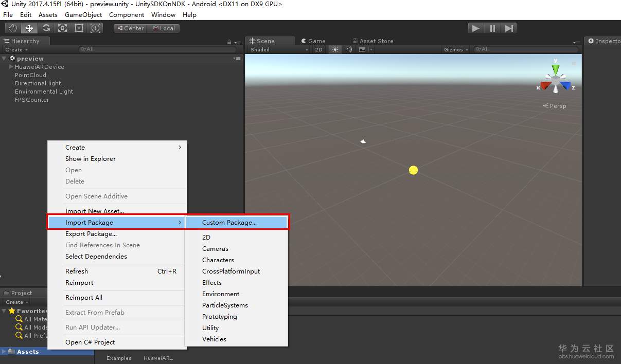This screenshot has height=364, width=621.
Task: Open the Help menu
Action: (189, 15)
